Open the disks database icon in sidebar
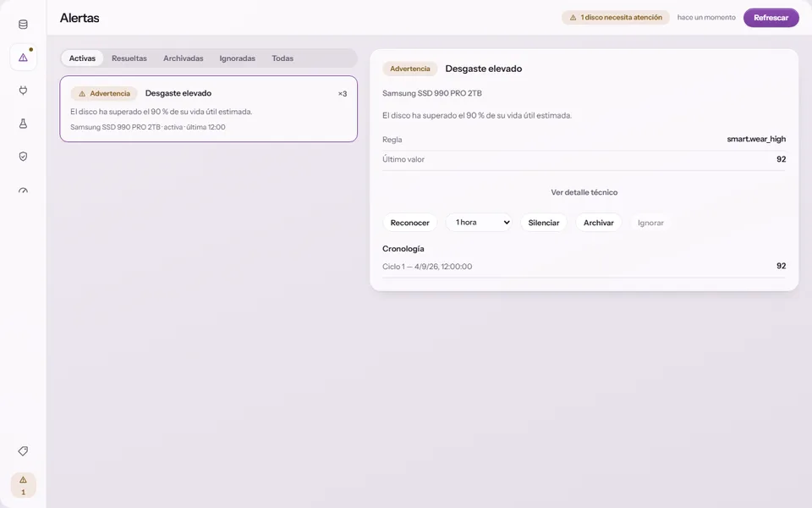 coord(23,25)
